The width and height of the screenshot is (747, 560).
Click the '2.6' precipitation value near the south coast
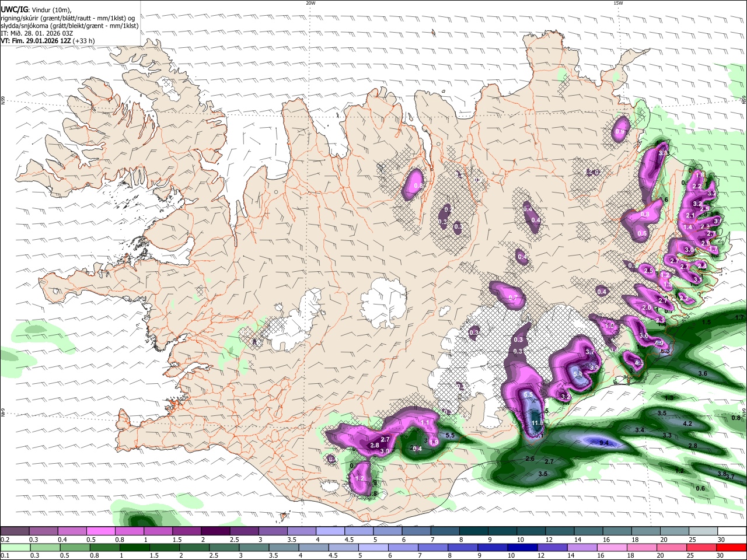coord(530,459)
